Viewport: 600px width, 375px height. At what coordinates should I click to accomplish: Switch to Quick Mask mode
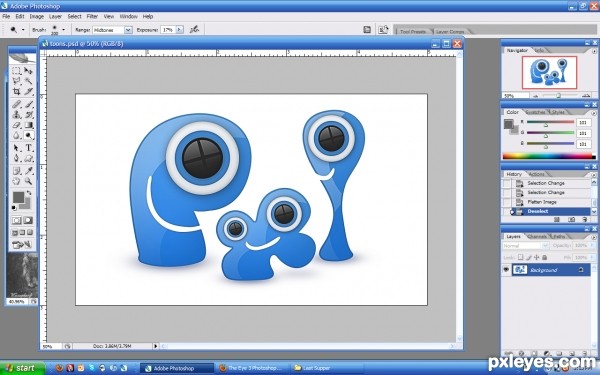point(28,220)
